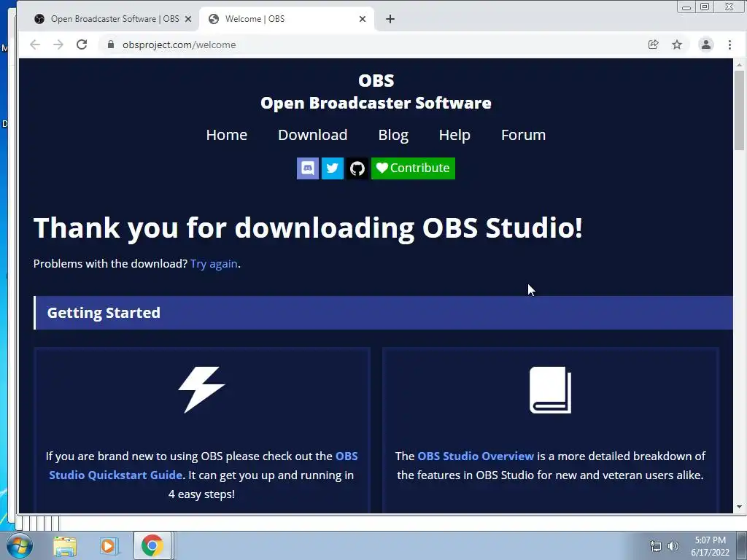Open the Windows Start menu
The image size is (747, 560).
[x=20, y=545]
